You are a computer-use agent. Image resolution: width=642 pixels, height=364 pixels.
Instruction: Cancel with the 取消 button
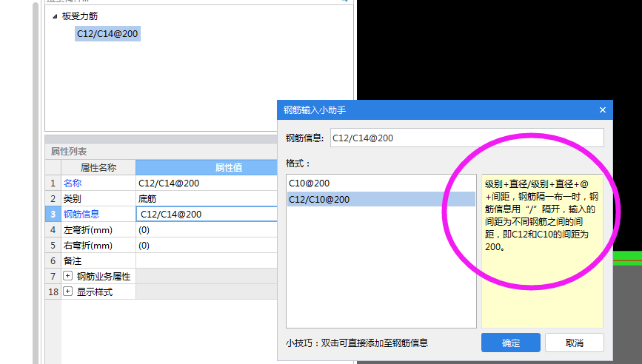tap(574, 343)
